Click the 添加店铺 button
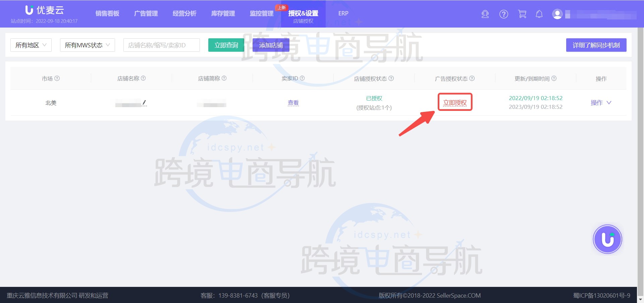644x303 pixels. coord(271,45)
